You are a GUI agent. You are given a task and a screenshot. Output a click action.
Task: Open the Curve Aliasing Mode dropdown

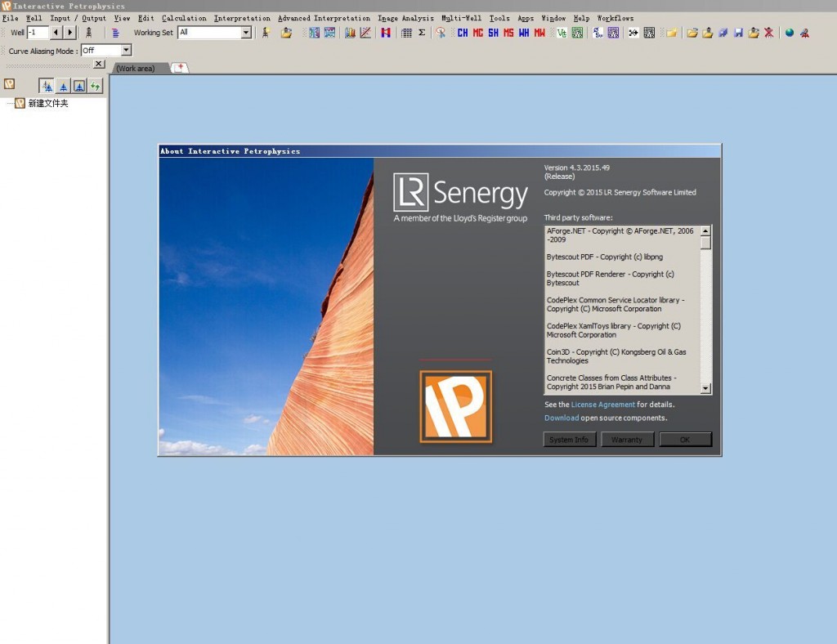pos(126,50)
